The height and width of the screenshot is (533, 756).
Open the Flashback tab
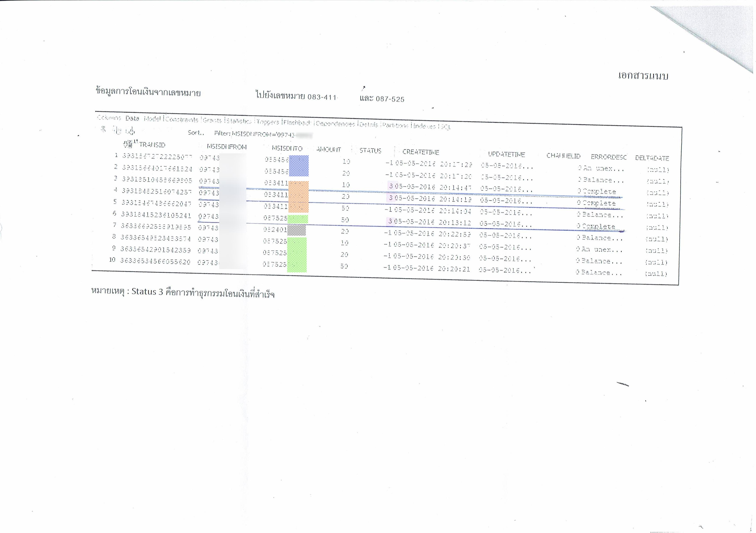click(297, 122)
